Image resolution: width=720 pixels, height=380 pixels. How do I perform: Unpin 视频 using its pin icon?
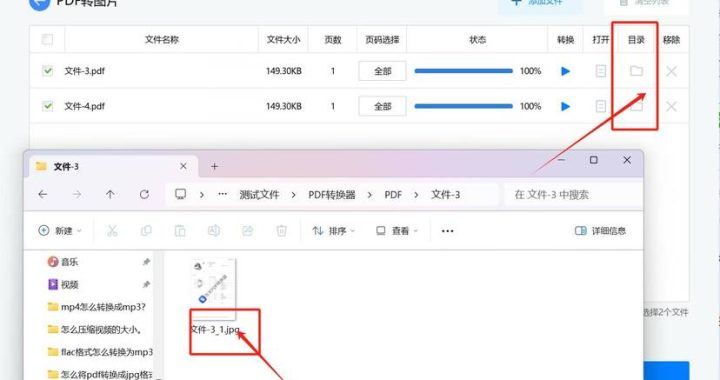coord(146,285)
